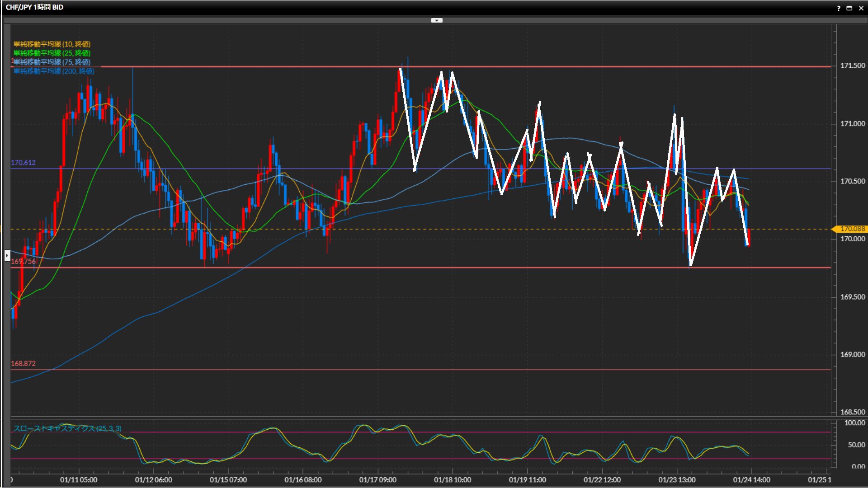Click the 75-period moving average label
The width and height of the screenshot is (868, 488).
click(x=52, y=62)
